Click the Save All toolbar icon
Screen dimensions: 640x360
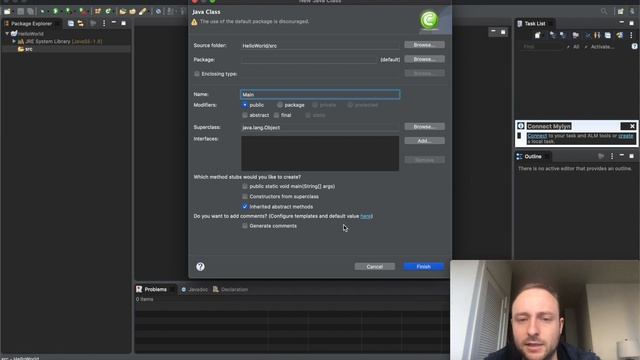point(30,11)
